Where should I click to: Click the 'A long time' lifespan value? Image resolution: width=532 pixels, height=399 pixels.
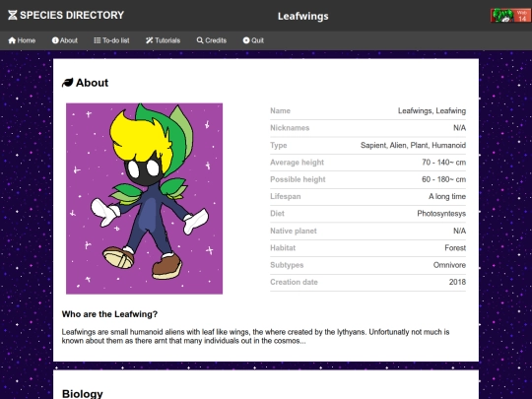click(x=447, y=196)
